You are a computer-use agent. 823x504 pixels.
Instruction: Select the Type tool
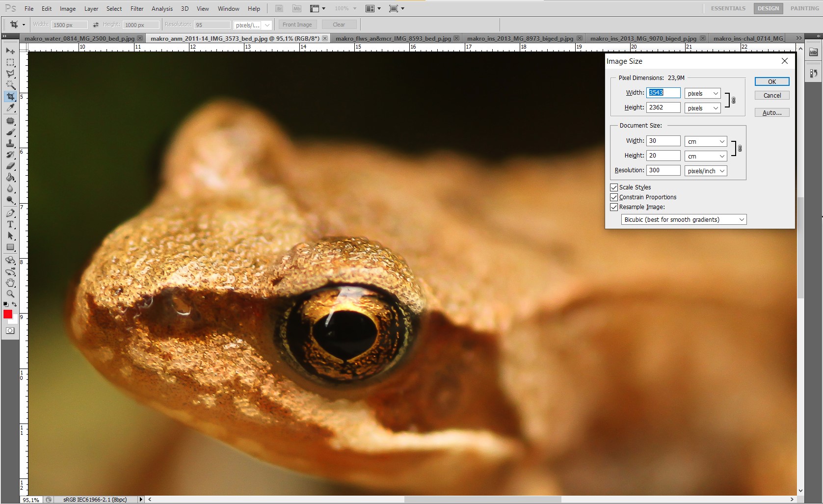coord(10,224)
